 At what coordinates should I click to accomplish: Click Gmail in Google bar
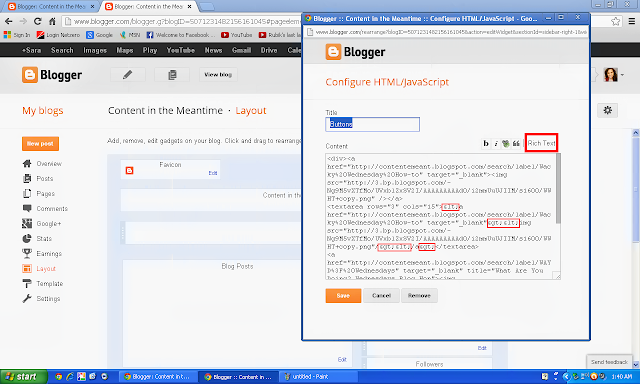[x=241, y=50]
